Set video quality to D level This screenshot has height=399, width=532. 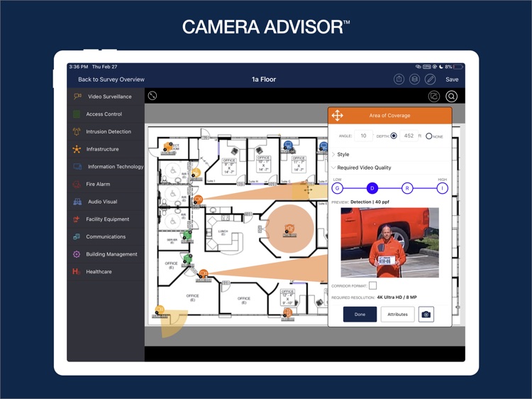372,188
